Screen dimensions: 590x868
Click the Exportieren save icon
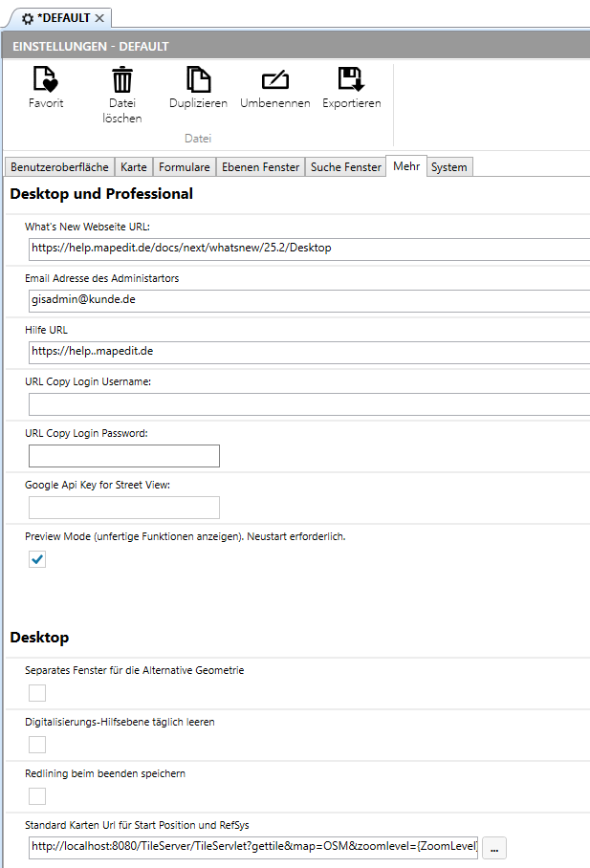click(351, 80)
